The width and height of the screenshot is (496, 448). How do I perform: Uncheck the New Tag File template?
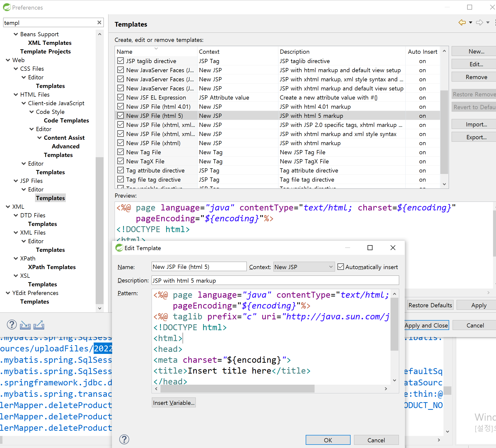[x=121, y=152]
